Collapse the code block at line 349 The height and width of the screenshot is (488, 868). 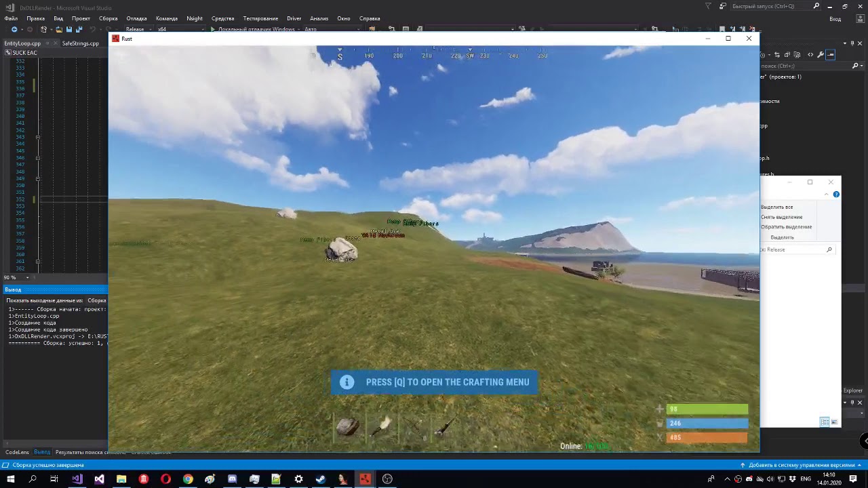pyautogui.click(x=38, y=178)
